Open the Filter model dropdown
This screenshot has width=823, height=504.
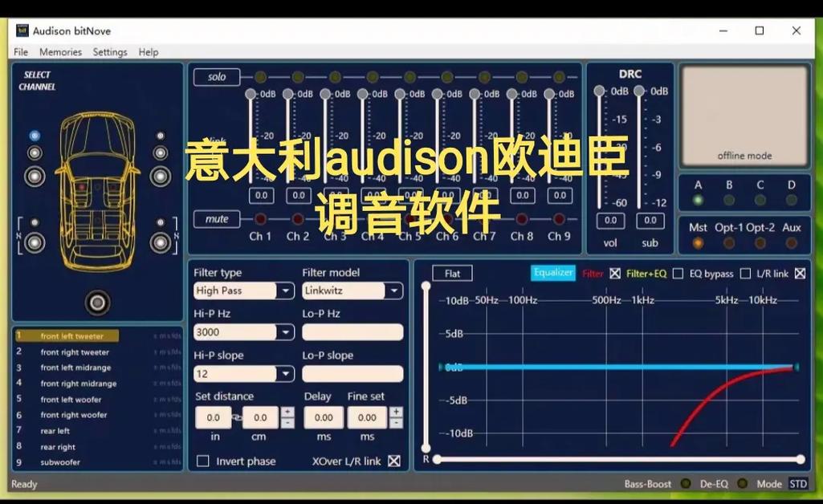click(x=394, y=291)
